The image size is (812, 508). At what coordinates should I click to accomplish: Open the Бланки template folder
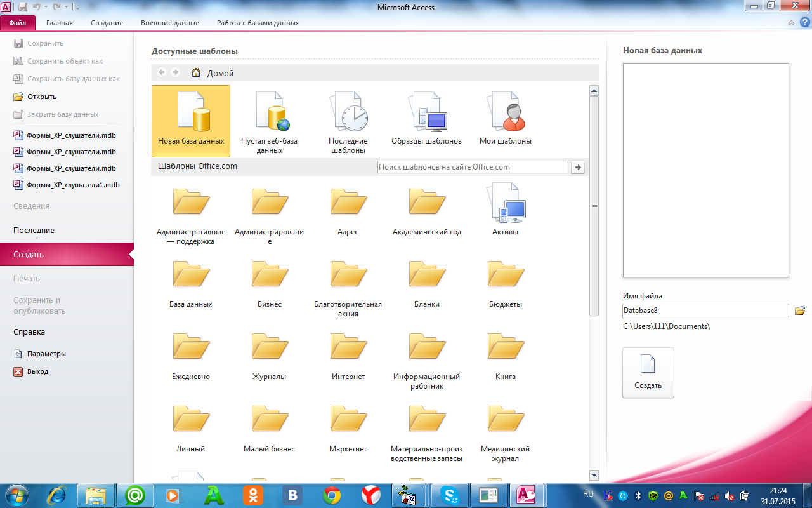click(x=427, y=284)
